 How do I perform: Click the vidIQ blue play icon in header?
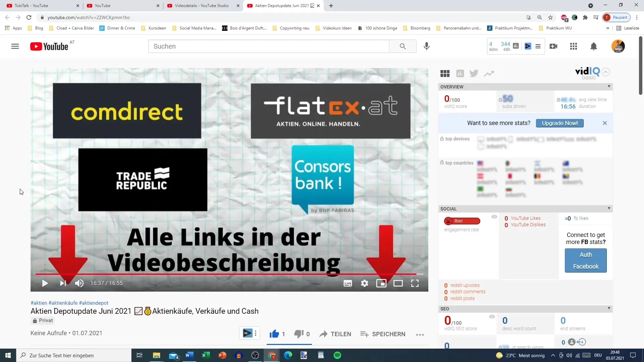tap(528, 46)
